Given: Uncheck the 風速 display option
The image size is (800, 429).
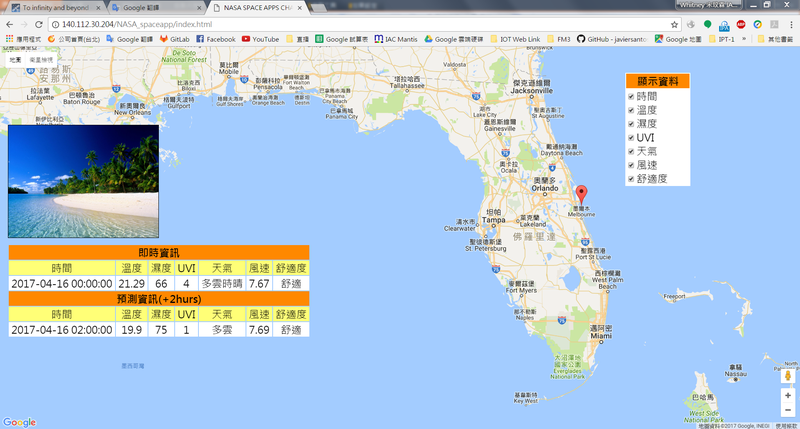Looking at the screenshot, I should point(631,165).
